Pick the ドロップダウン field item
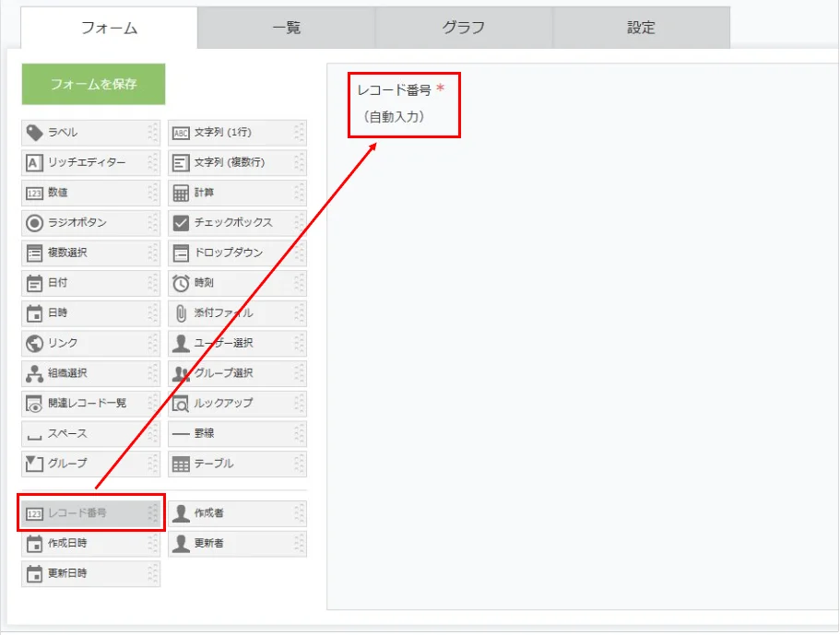 tap(236, 253)
